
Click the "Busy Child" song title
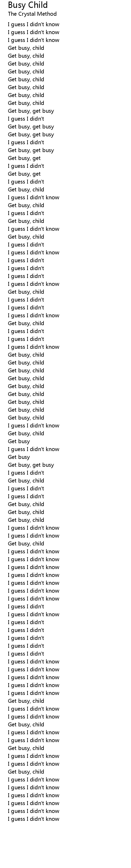click(x=28, y=5)
